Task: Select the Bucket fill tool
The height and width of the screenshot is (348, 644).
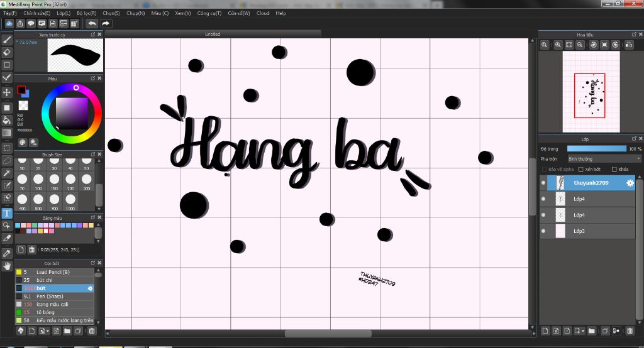Action: click(7, 120)
